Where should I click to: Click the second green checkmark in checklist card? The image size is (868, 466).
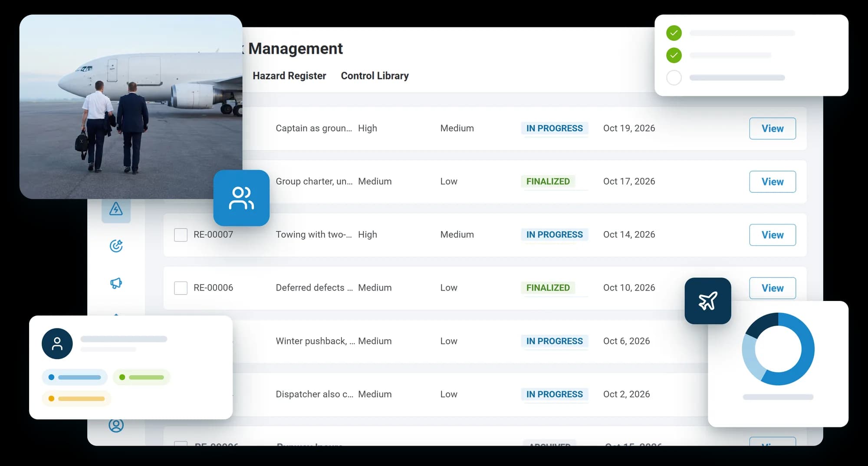tap(674, 55)
